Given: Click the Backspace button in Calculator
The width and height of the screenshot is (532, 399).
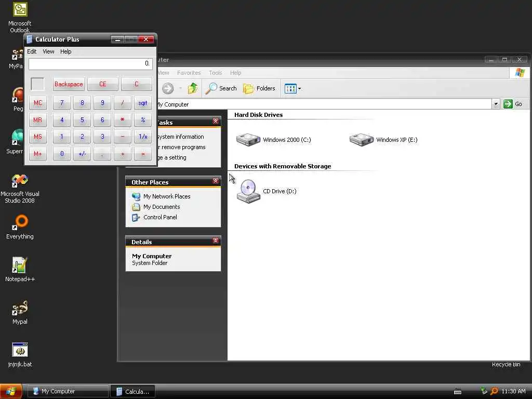Looking at the screenshot, I should pyautogui.click(x=69, y=84).
